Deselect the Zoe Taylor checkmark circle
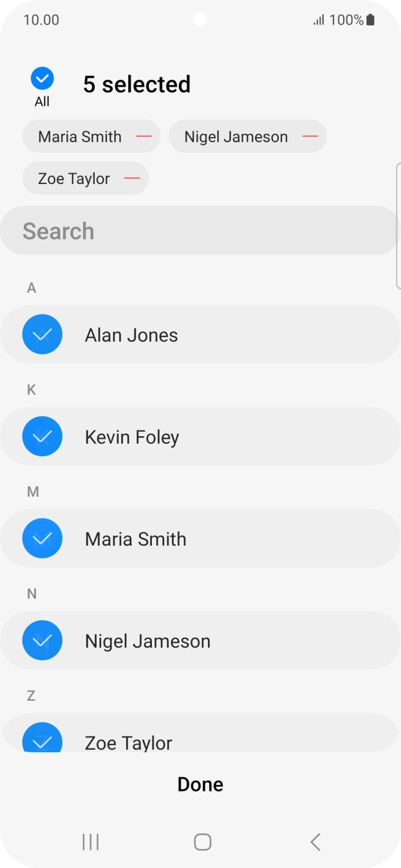The width and height of the screenshot is (401, 868). 42,739
